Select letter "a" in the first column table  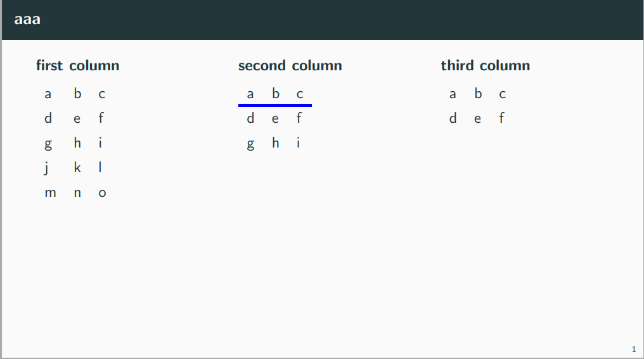pyautogui.click(x=48, y=94)
